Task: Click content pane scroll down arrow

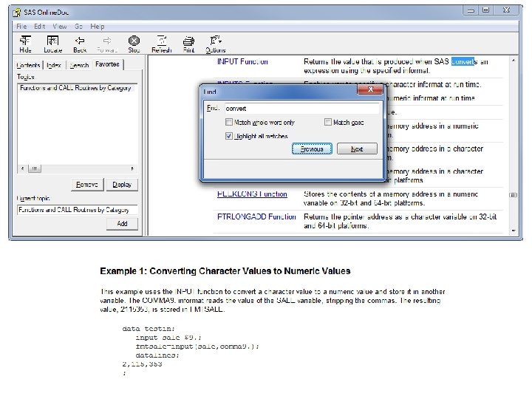Action: click(514, 231)
